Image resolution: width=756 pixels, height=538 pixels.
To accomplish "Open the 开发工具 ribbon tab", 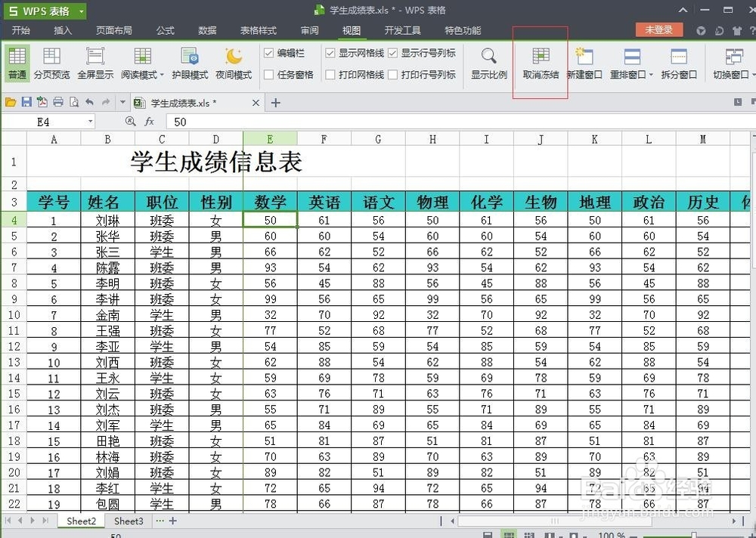I will tap(403, 30).
